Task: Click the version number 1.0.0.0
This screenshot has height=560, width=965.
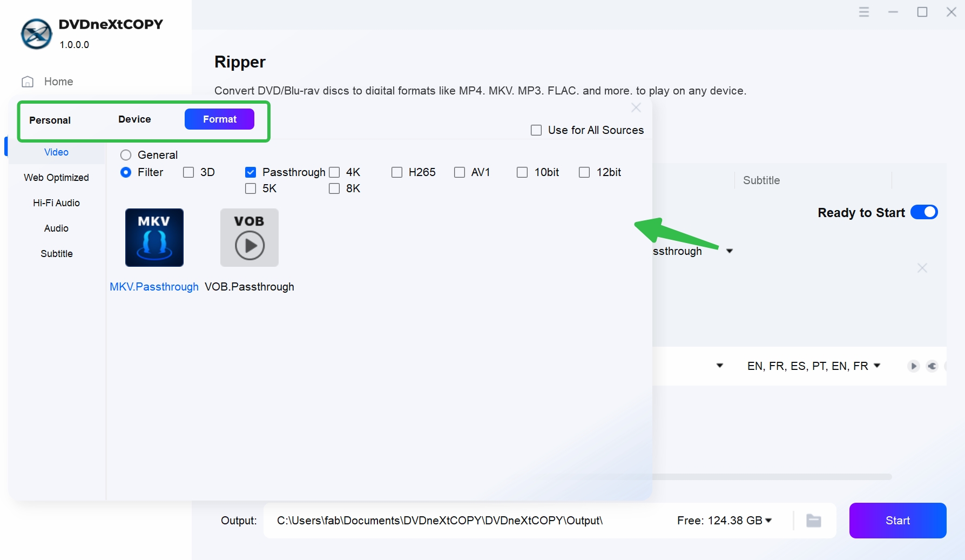Action: 75,45
